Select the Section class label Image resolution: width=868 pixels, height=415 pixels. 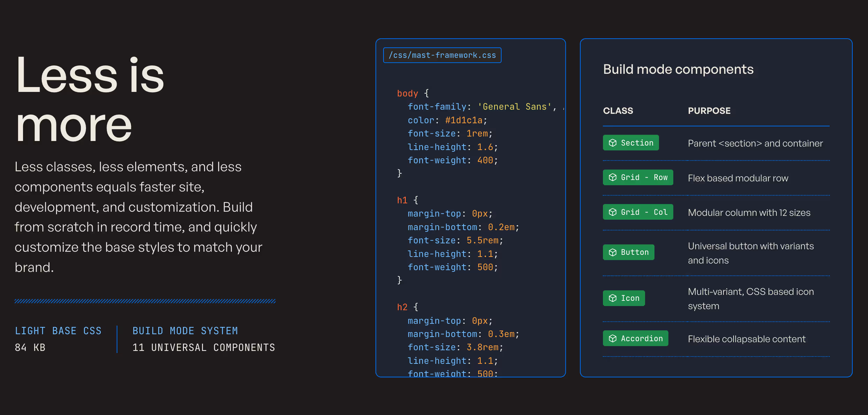pos(637,143)
